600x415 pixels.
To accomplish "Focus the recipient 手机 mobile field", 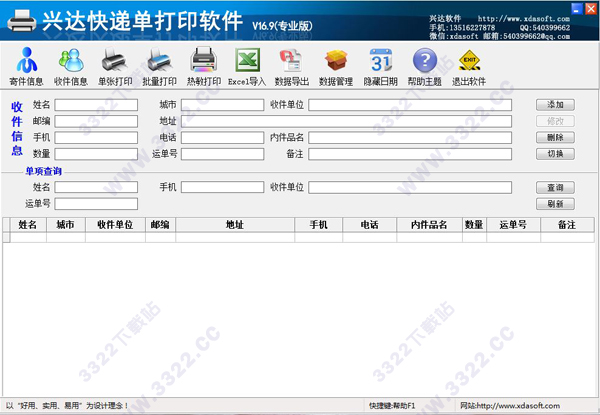I will pyautogui.click(x=96, y=138).
